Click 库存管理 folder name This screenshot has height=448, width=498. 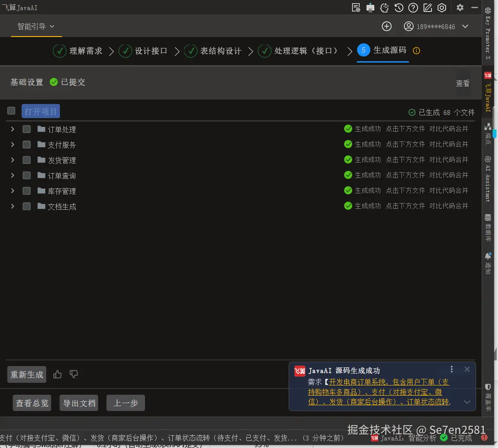tap(62, 191)
